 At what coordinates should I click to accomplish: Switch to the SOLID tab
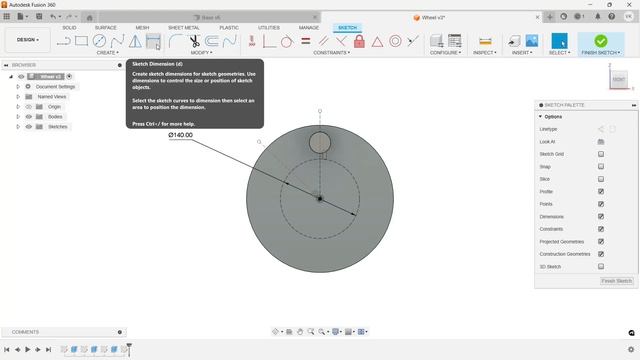(x=69, y=27)
